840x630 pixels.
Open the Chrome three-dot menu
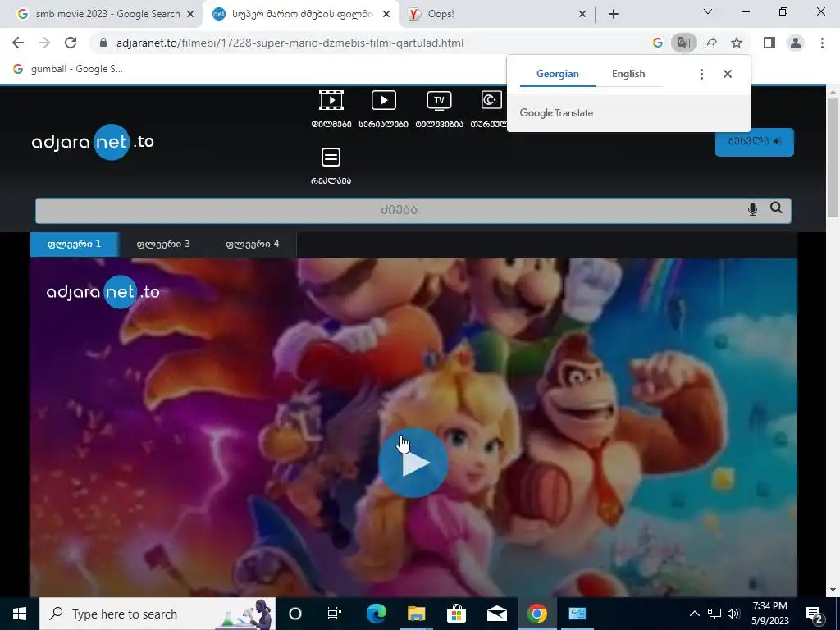click(822, 43)
